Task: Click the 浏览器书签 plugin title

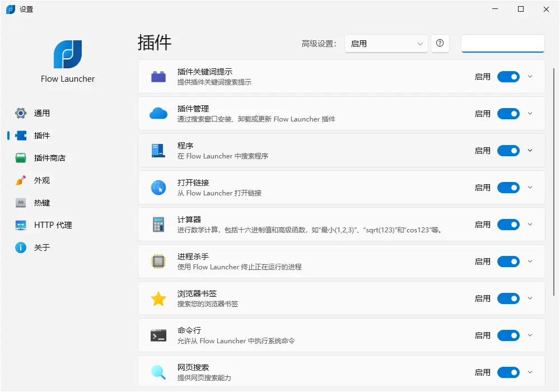Action: (197, 293)
